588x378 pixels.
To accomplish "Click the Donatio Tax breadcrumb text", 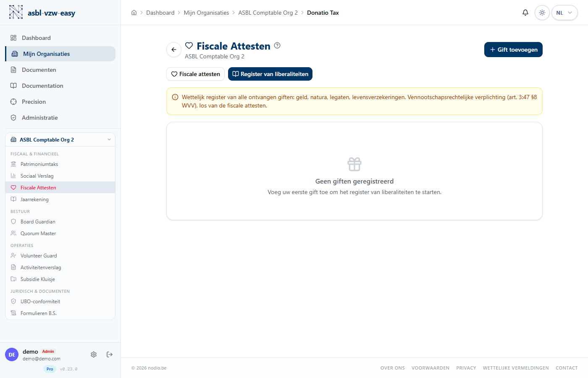I will click(323, 13).
